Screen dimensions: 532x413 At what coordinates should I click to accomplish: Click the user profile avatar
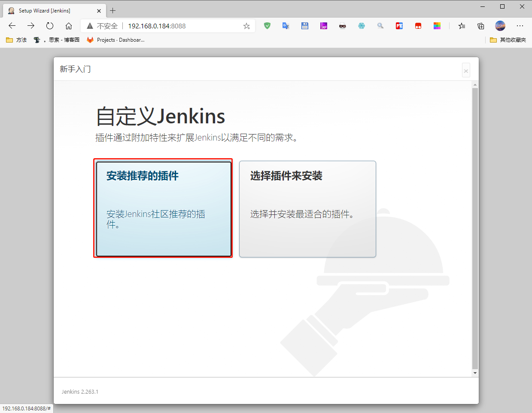point(500,26)
